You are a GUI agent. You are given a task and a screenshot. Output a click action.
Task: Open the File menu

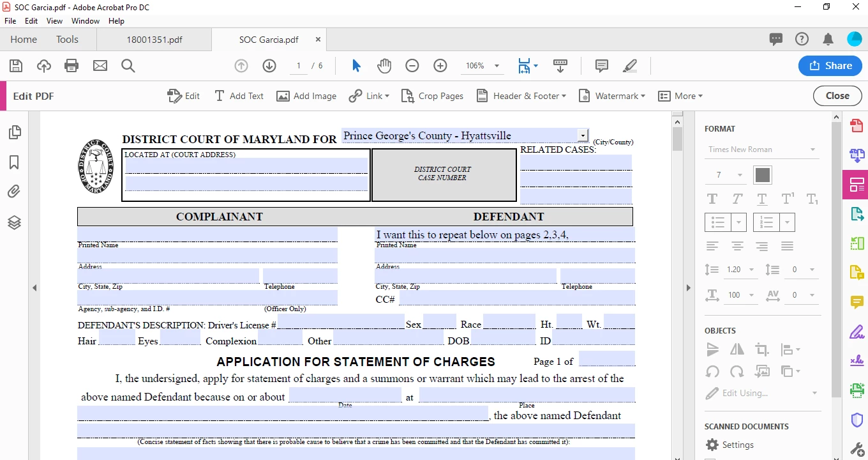tap(10, 21)
